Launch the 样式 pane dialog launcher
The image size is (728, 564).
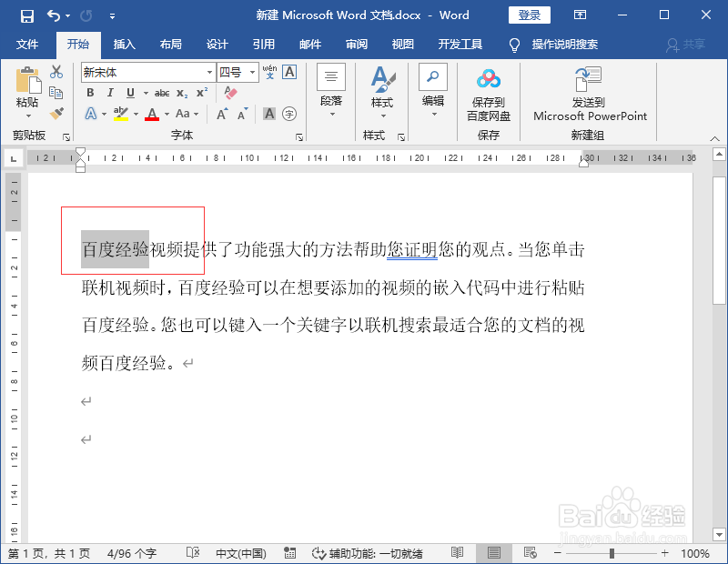401,137
